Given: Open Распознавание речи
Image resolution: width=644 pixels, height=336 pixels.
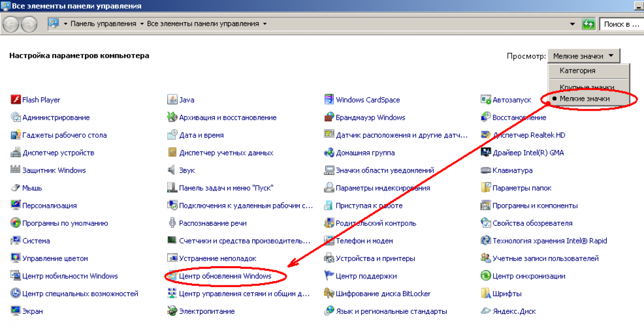Looking at the screenshot, I should [213, 223].
